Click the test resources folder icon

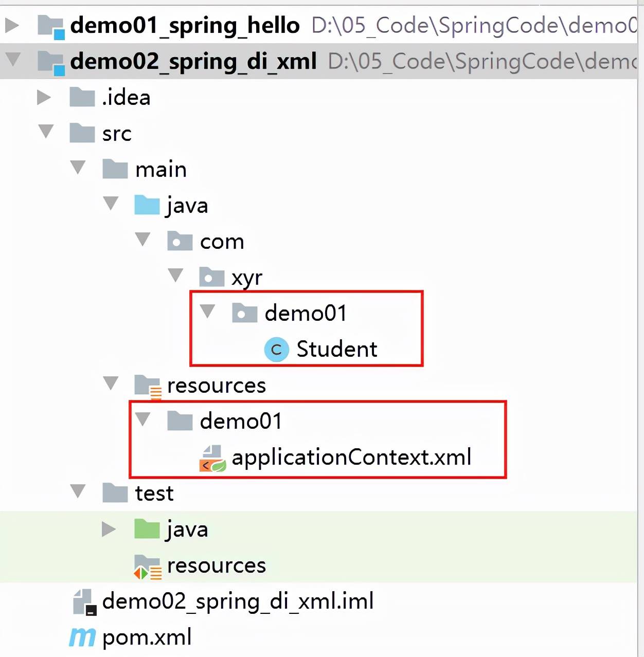148,567
